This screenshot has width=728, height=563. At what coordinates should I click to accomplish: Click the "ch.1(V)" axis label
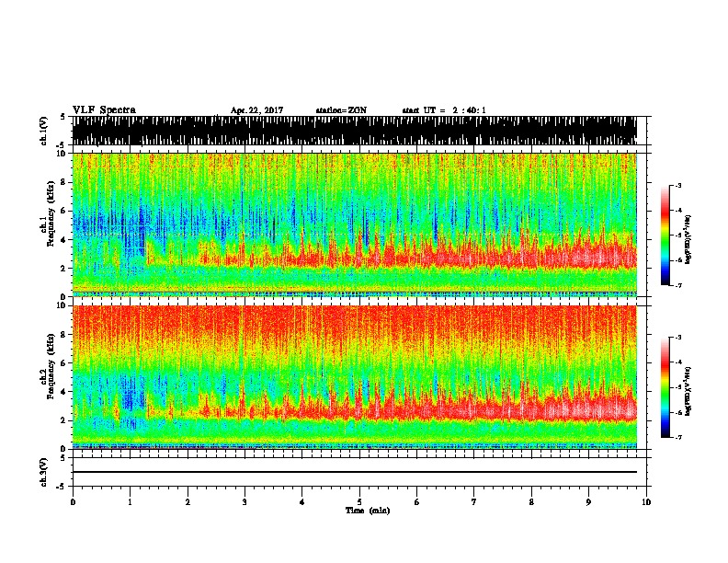pos(44,131)
